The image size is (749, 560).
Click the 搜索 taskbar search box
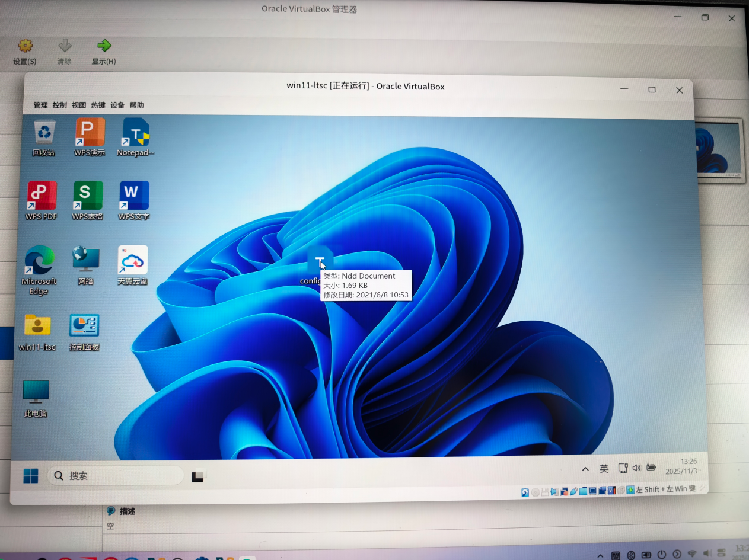115,475
